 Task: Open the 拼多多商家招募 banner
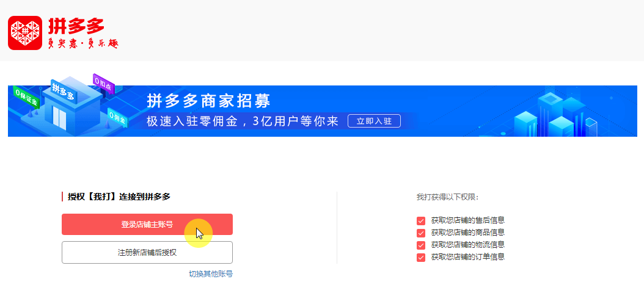coord(323,110)
